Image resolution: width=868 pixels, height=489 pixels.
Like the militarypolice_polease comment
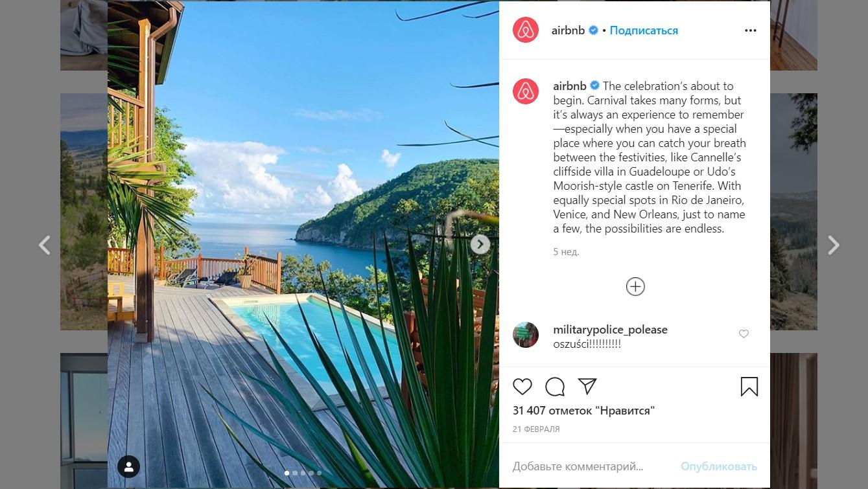[744, 334]
